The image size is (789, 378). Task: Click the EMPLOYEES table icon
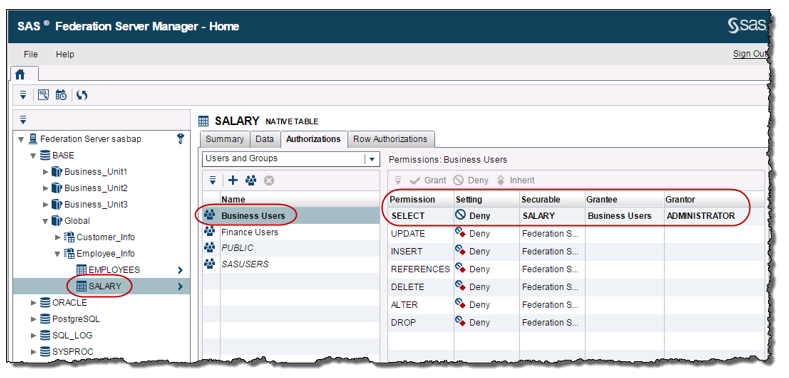tap(82, 270)
